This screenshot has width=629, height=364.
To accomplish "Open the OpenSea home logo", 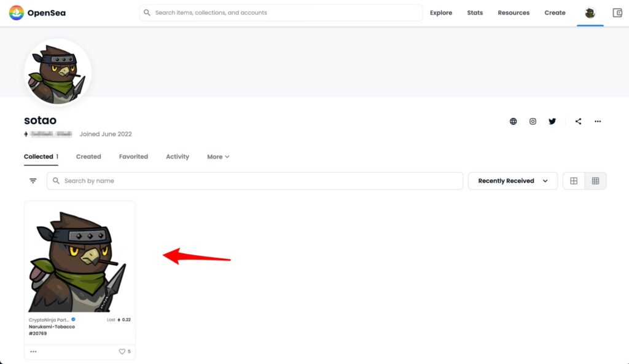I will pyautogui.click(x=37, y=13).
